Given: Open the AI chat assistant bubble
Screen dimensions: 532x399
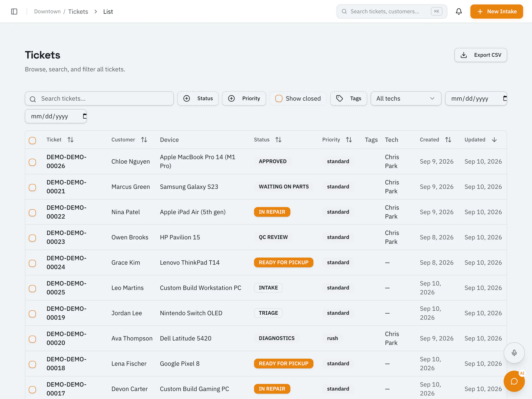Looking at the screenshot, I should (514, 381).
